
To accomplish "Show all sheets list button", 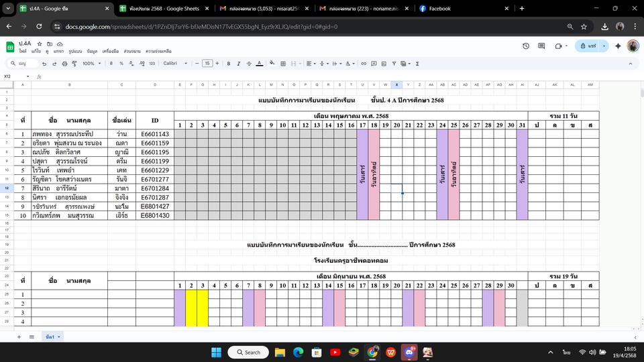I will [32, 337].
